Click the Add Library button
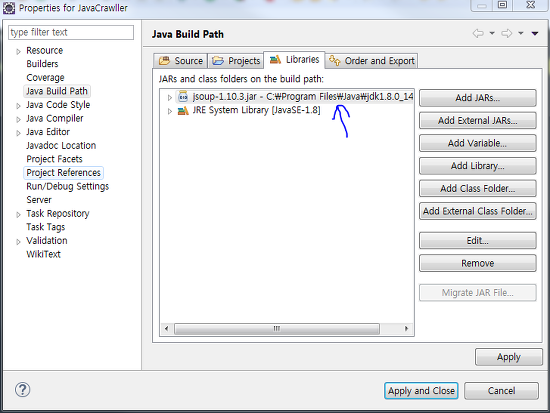Screen dimensions: 550x413 [x=477, y=166]
